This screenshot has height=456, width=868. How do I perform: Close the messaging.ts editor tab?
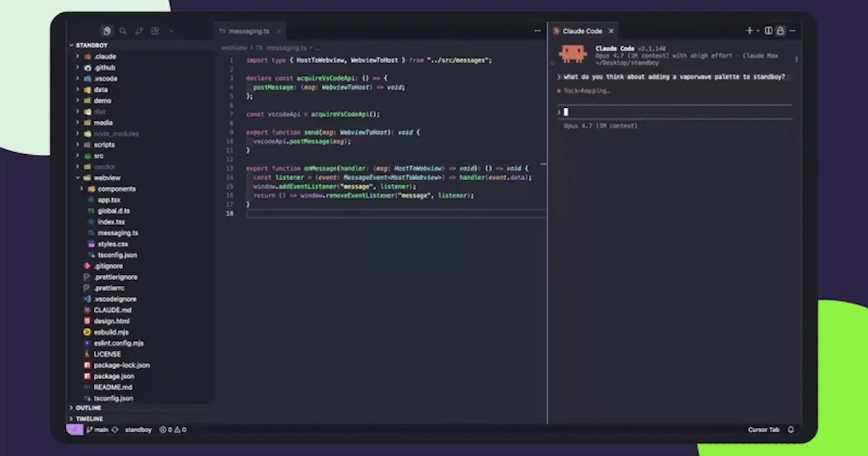click(280, 31)
